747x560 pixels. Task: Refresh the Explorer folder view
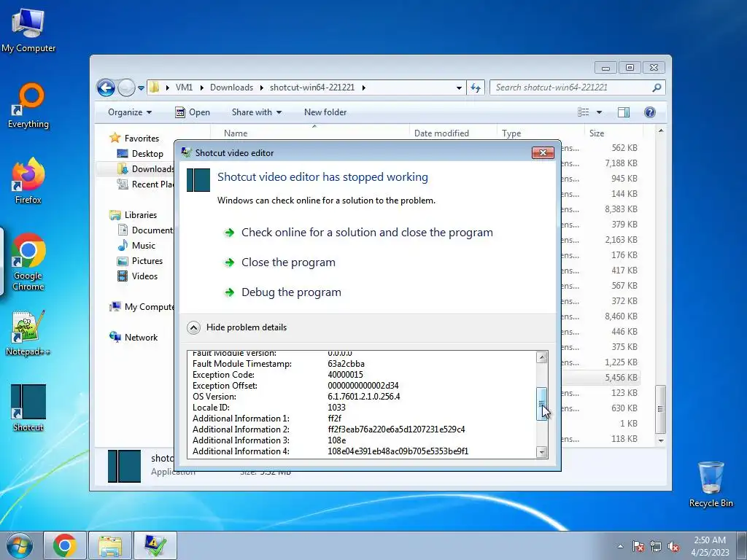point(476,87)
